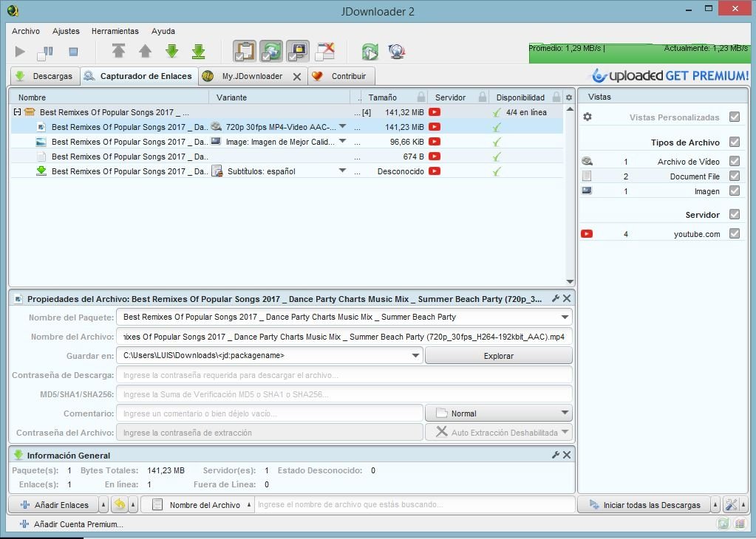Focus the file name search field

coord(415,504)
